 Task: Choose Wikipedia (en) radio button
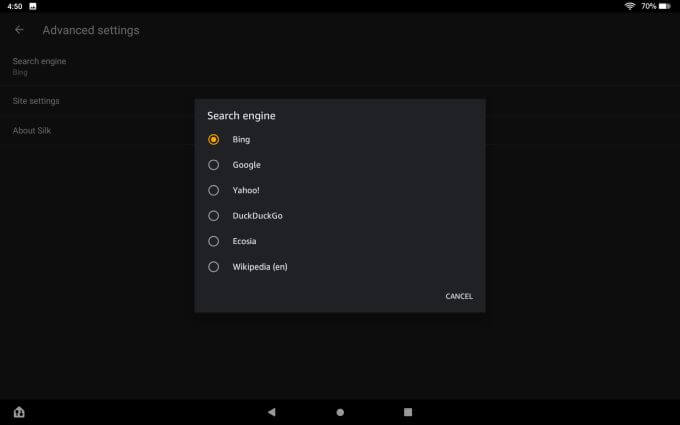pyautogui.click(x=213, y=267)
